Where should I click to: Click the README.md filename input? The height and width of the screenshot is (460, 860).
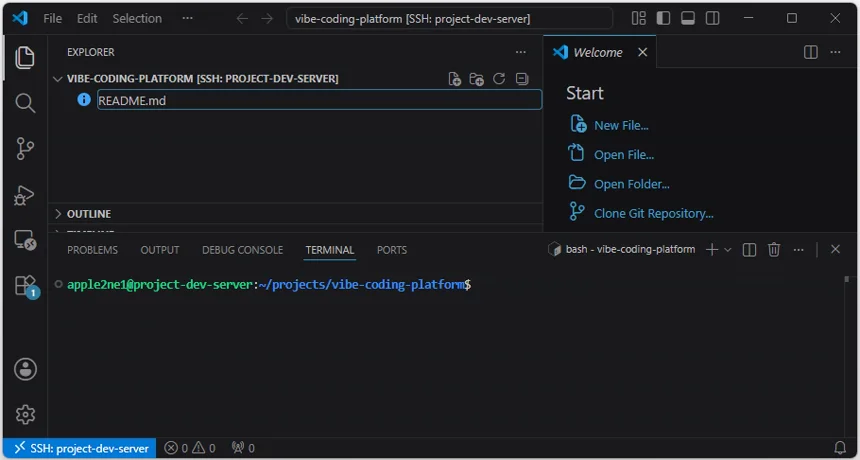click(319, 100)
